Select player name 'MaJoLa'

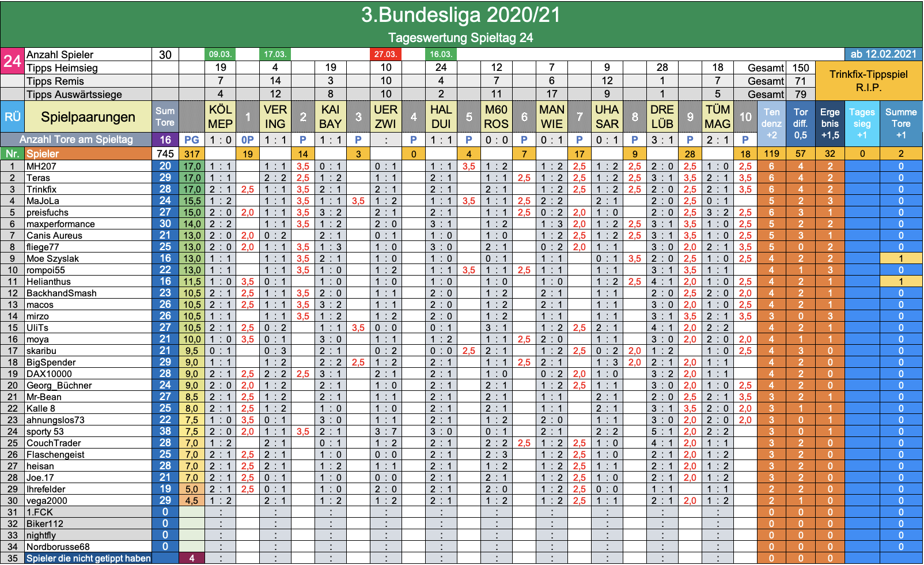[x=43, y=201]
